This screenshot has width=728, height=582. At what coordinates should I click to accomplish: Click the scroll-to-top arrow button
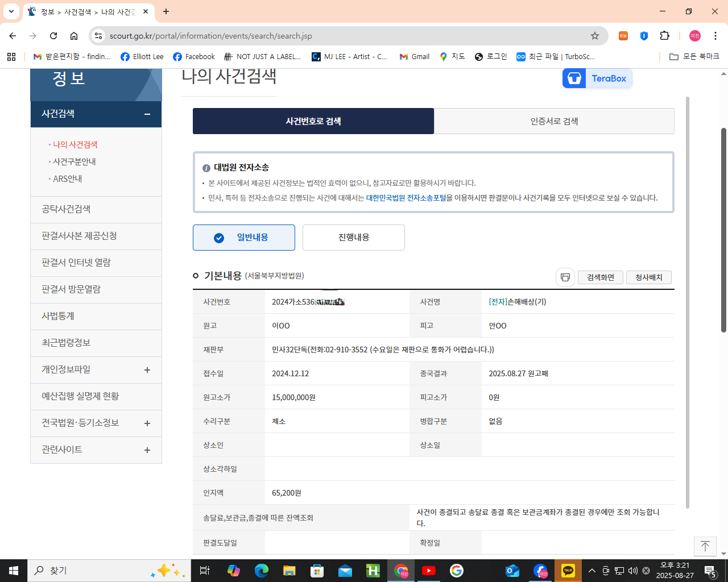coord(705,546)
